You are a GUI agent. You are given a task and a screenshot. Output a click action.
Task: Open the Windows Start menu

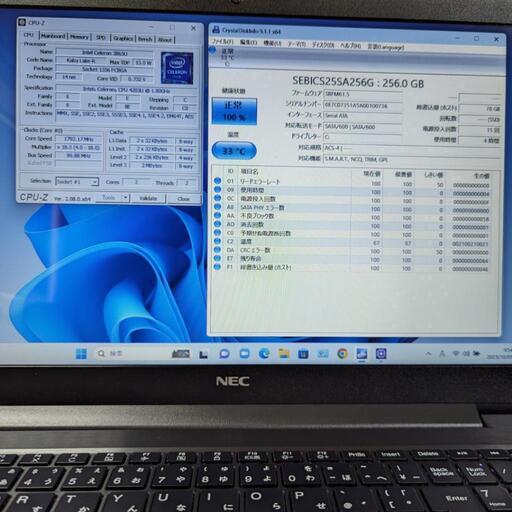81,354
